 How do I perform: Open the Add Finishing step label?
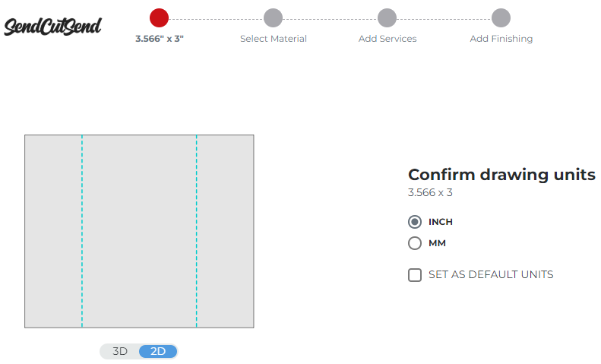pyautogui.click(x=501, y=39)
